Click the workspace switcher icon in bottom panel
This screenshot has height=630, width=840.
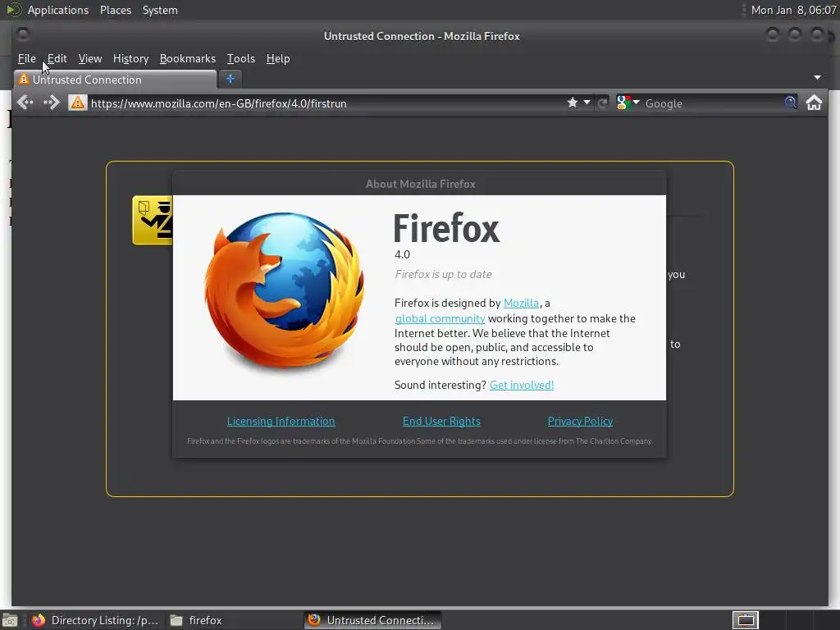(x=745, y=620)
